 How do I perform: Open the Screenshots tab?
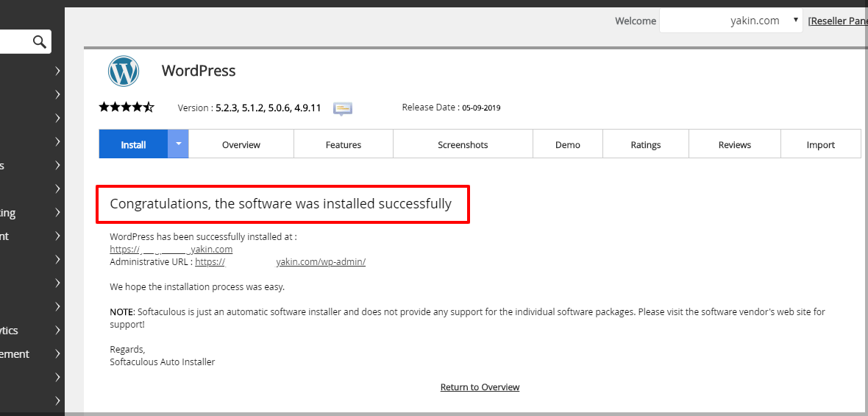(x=463, y=144)
